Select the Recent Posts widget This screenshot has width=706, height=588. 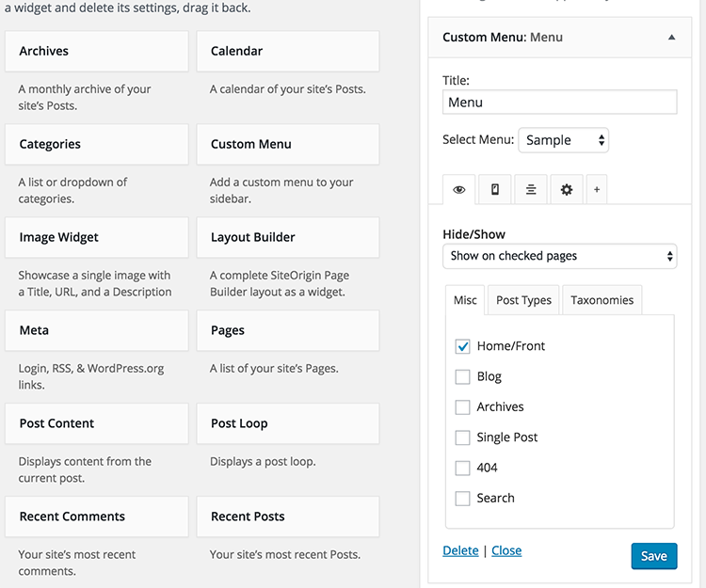coord(287,516)
